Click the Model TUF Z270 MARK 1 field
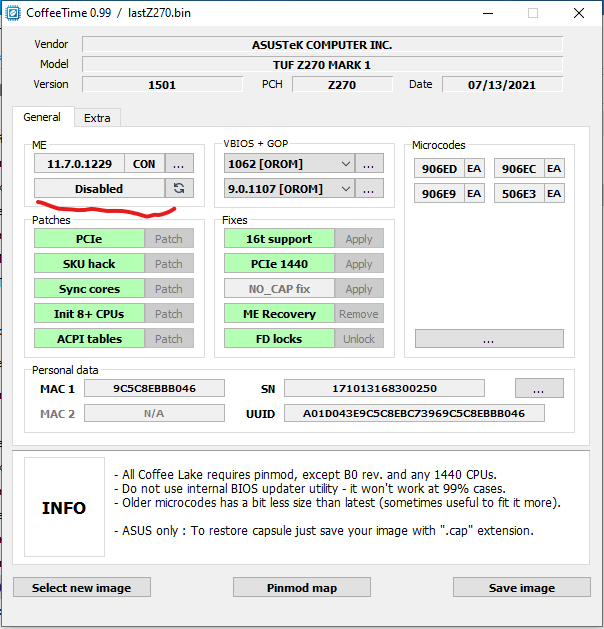Screen dimensions: 604x629 coord(322,65)
